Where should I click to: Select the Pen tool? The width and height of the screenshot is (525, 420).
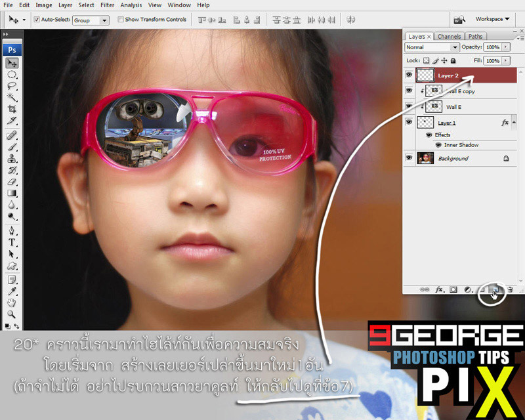coord(12,230)
